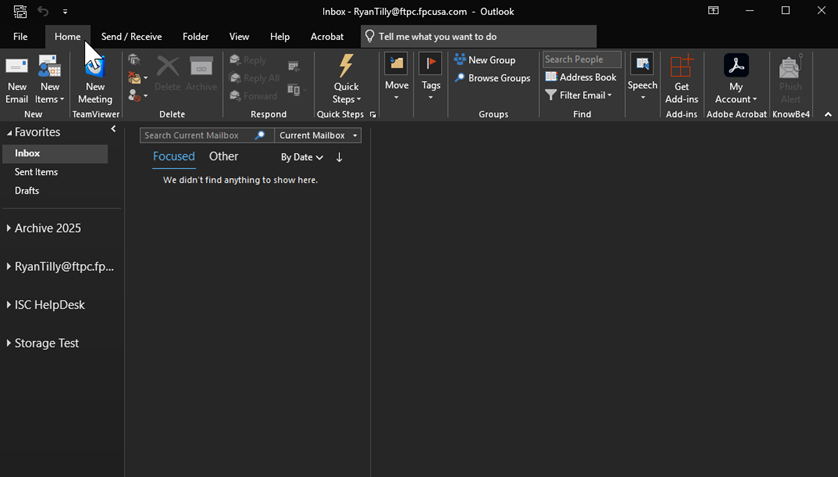Open the File tab
The image size is (838, 477).
[x=20, y=36]
